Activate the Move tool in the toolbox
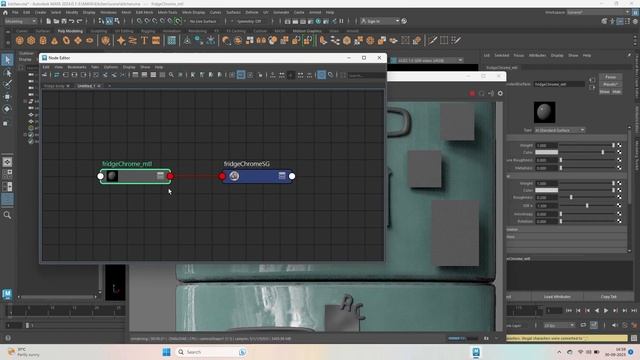Image resolution: width=640 pixels, height=360 pixels. (x=7, y=97)
